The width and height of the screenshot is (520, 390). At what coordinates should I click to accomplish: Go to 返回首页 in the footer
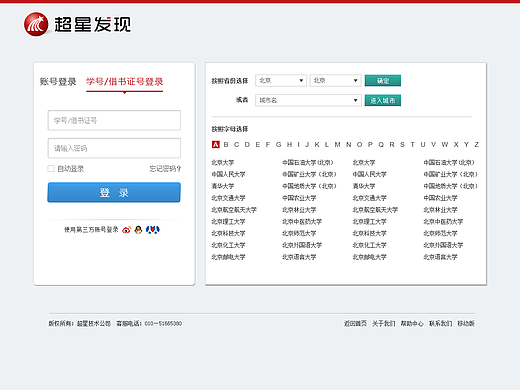(x=355, y=323)
